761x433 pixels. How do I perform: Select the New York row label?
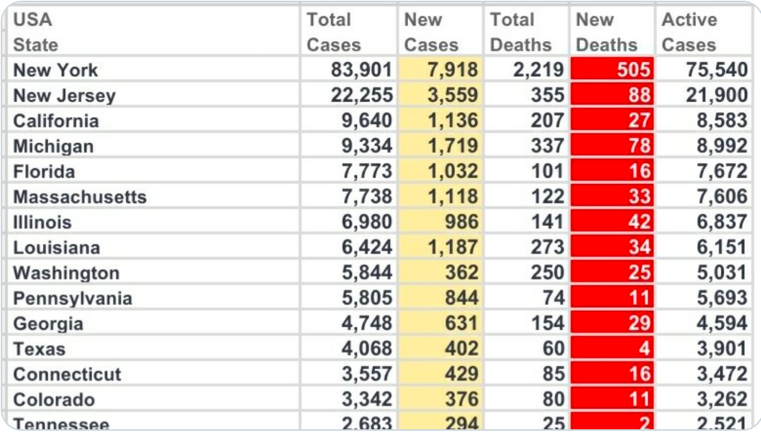pyautogui.click(x=56, y=70)
